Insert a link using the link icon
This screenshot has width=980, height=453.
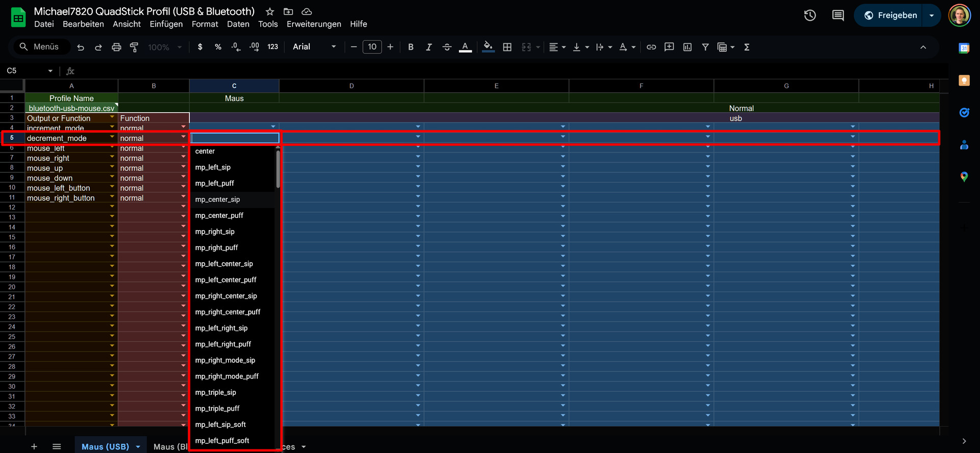pyautogui.click(x=651, y=47)
